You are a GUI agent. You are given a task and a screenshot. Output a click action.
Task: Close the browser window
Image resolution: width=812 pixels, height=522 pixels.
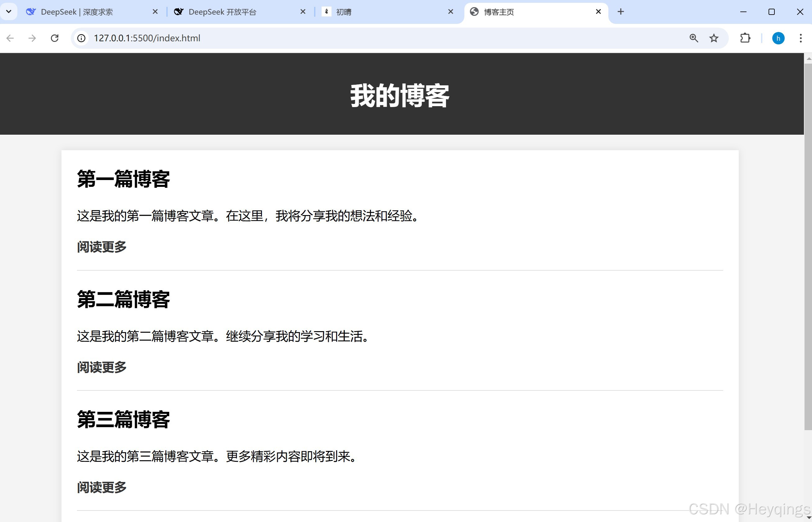tap(800, 12)
